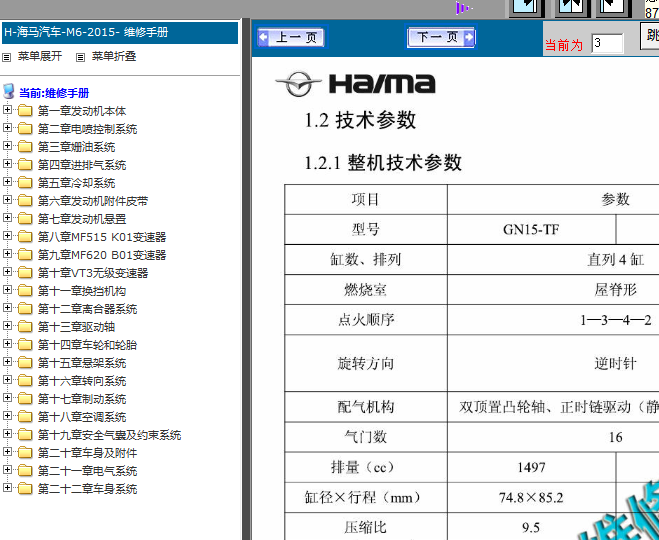Go to previous page with 上一页
This screenshot has height=540, width=659.
pyautogui.click(x=291, y=37)
